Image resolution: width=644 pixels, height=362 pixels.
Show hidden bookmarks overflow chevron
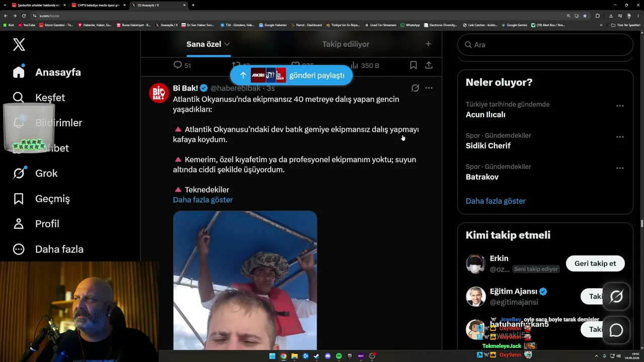(x=601, y=25)
